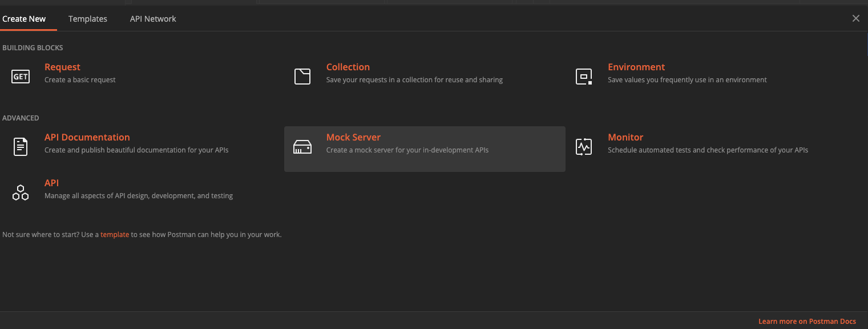Switch to the Create New tab
This screenshot has width=868, height=329.
coord(24,19)
